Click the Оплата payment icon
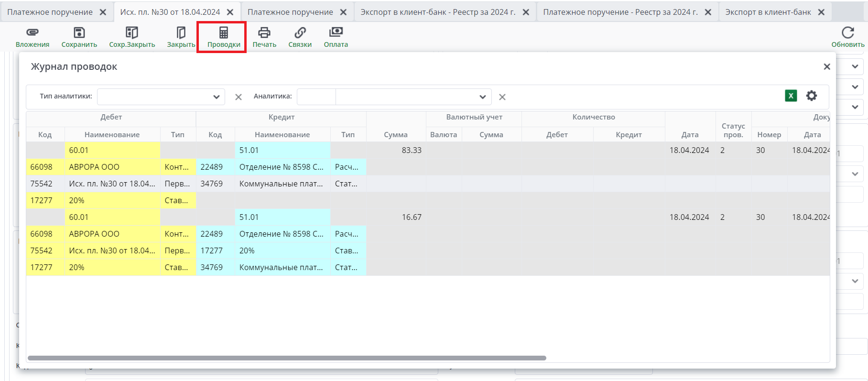The height and width of the screenshot is (381, 868). [x=336, y=33]
